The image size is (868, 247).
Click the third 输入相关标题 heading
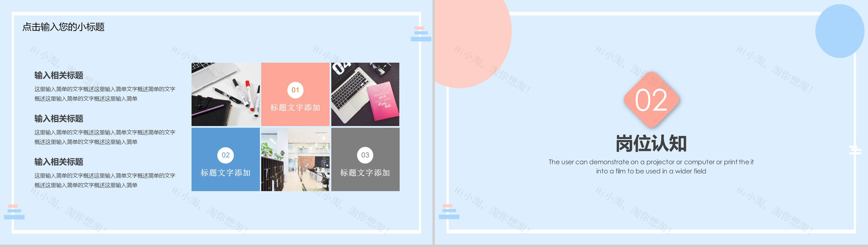(x=59, y=162)
